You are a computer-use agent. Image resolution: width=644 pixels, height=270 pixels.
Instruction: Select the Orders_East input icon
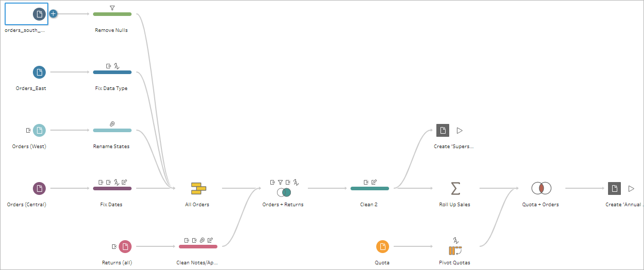(x=39, y=73)
